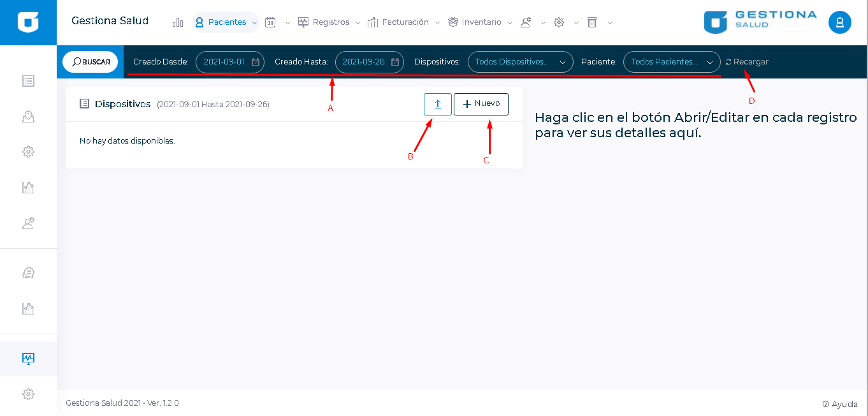
Task: Click the chat bubble icon in left sidebar
Action: [28, 273]
